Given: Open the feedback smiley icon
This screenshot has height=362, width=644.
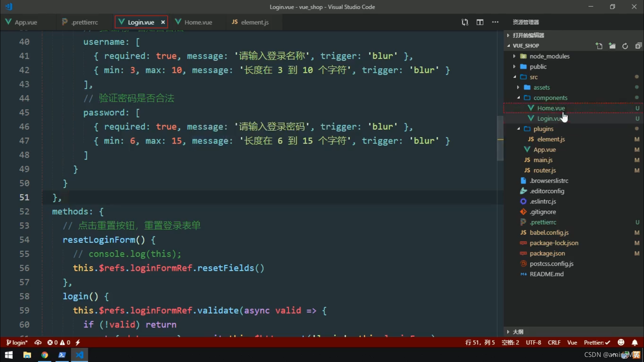Looking at the screenshot, I should (x=621, y=342).
